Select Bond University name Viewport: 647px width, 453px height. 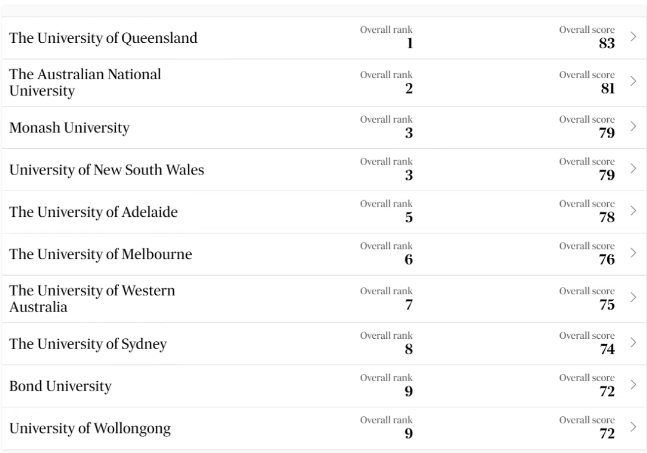60,386
